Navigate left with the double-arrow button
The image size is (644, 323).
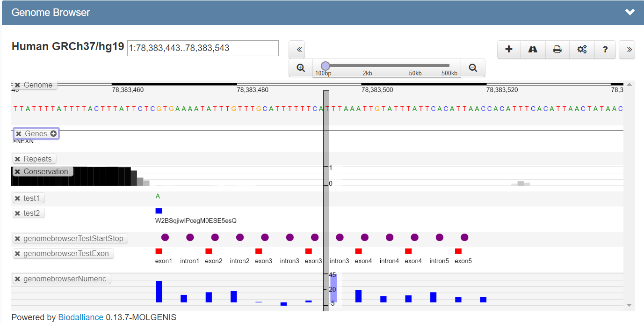coord(297,49)
